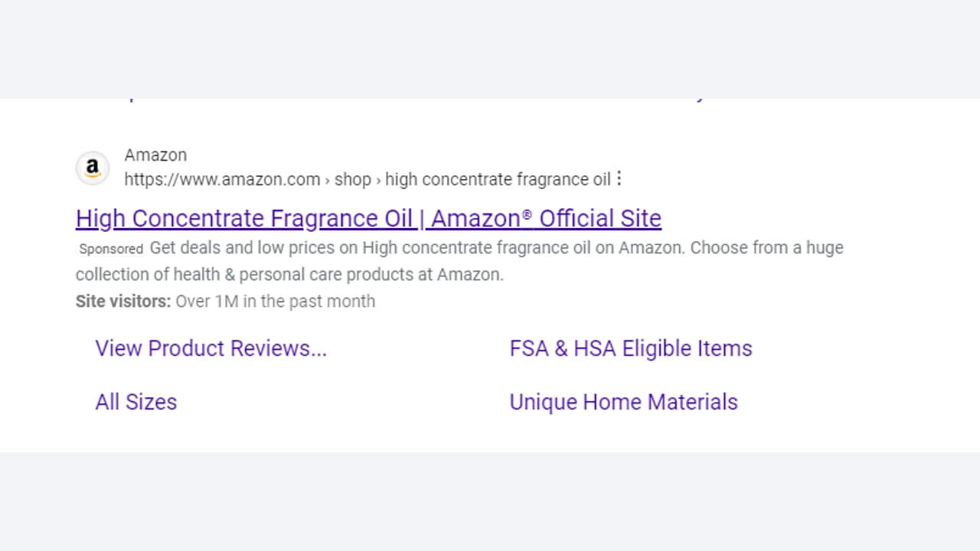This screenshot has width=980, height=551.
Task: Click the high concentrate fragrance oil breadcrumb
Action: pyautogui.click(x=498, y=180)
